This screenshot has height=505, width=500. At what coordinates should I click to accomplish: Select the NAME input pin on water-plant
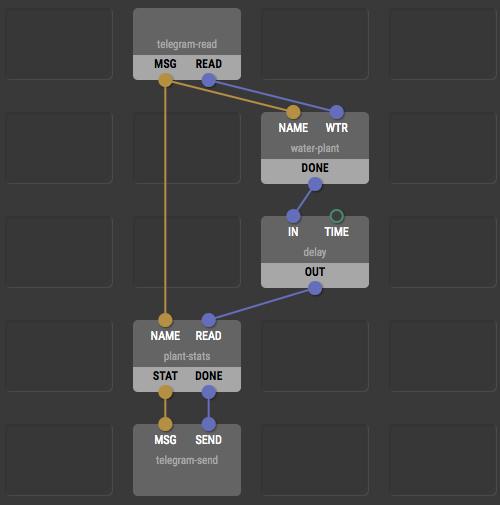click(x=293, y=112)
